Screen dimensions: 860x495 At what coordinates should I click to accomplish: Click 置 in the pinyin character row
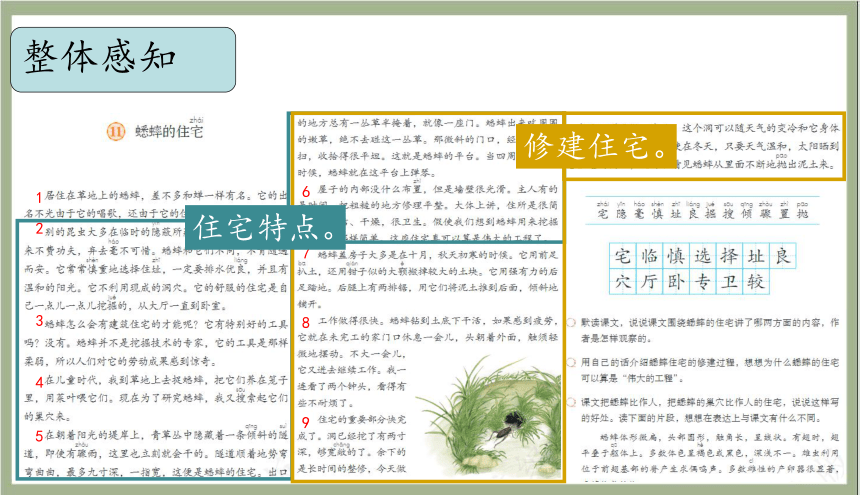(x=784, y=214)
